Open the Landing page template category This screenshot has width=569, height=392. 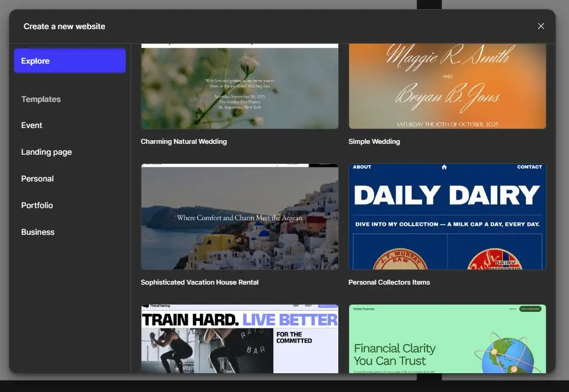46,152
